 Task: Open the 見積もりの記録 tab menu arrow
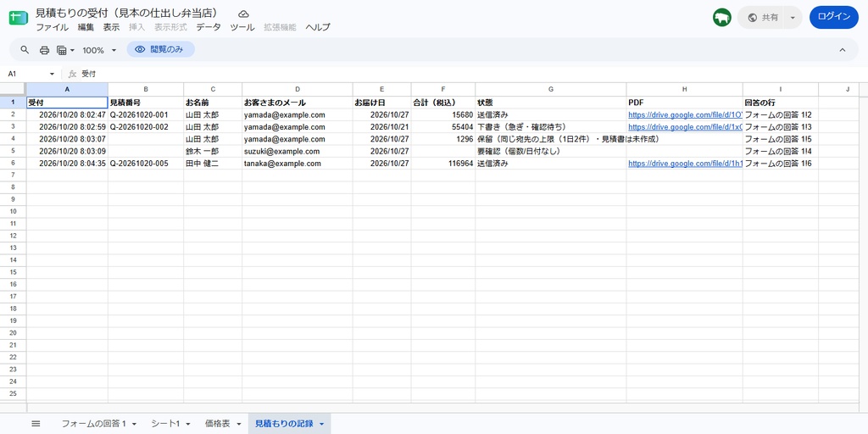point(321,424)
